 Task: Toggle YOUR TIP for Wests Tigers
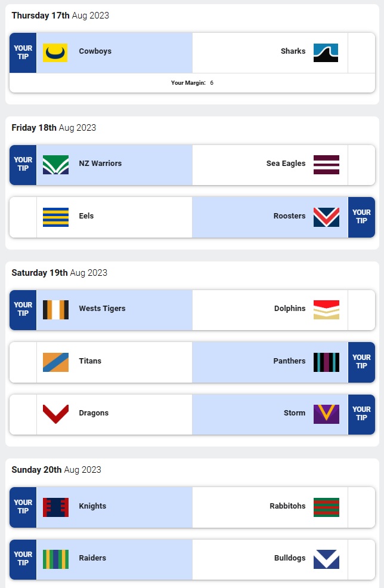click(x=23, y=310)
